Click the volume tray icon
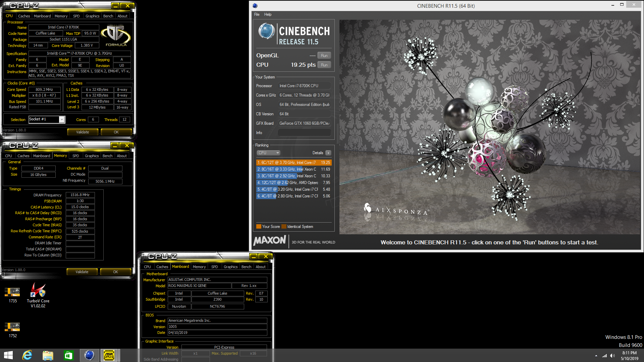Screen dimensions: 644x362 [612, 356]
